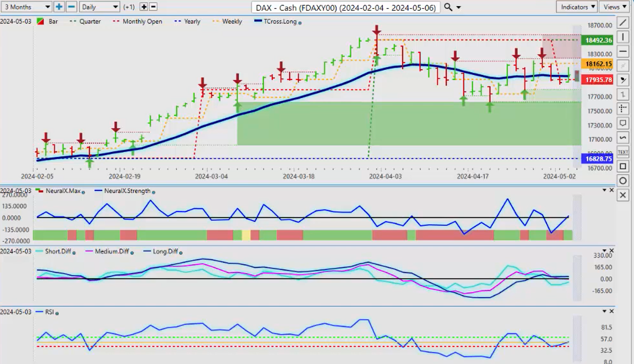Screen dimensions: 634x364
Task: Select the rectangle drawing tool
Action: tap(623, 167)
